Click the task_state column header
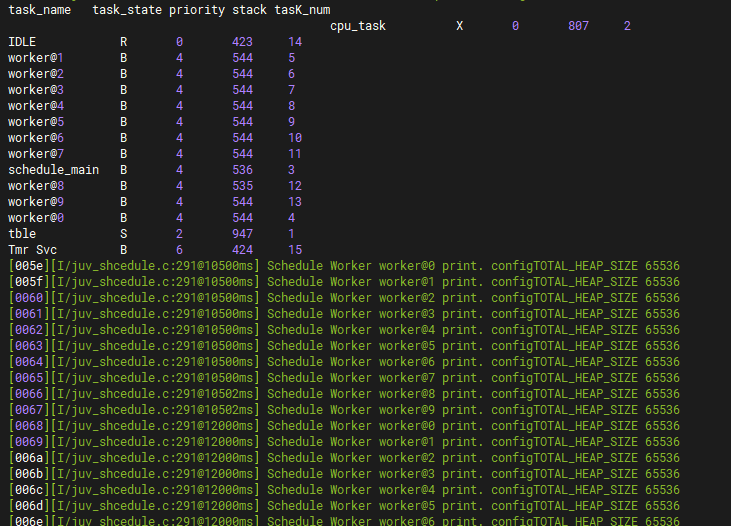The height and width of the screenshot is (526, 731). pos(127,10)
